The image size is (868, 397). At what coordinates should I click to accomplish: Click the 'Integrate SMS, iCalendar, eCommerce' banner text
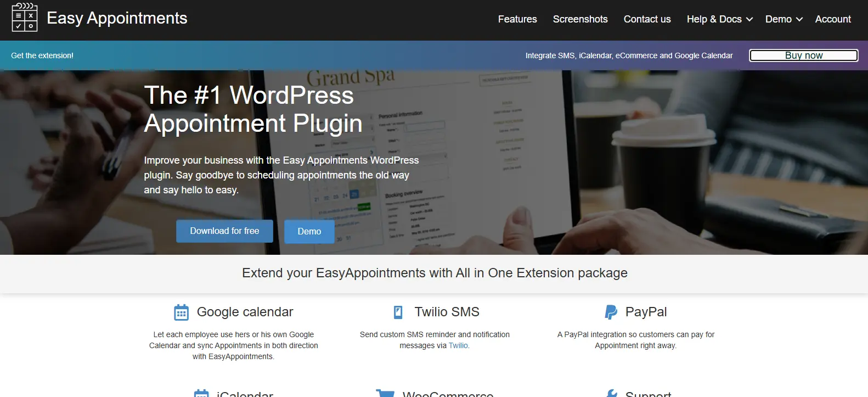(x=629, y=55)
